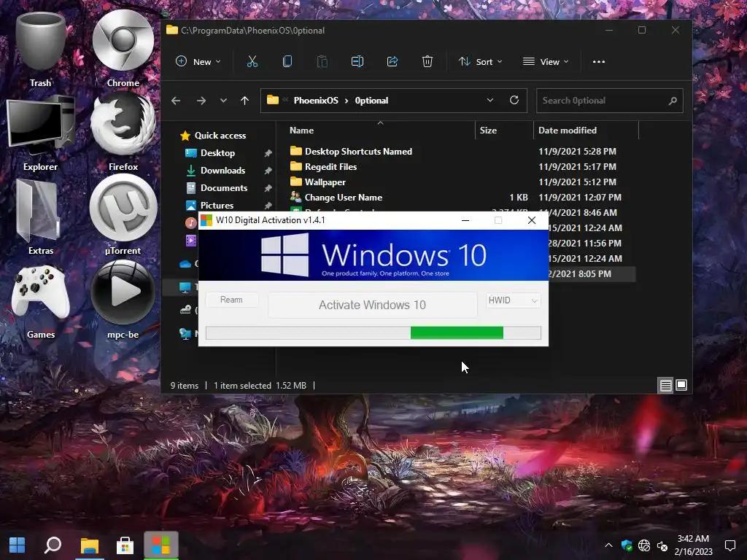Click the Activate Windows 10 button
Image resolution: width=747 pixels, height=560 pixels.
[373, 305]
